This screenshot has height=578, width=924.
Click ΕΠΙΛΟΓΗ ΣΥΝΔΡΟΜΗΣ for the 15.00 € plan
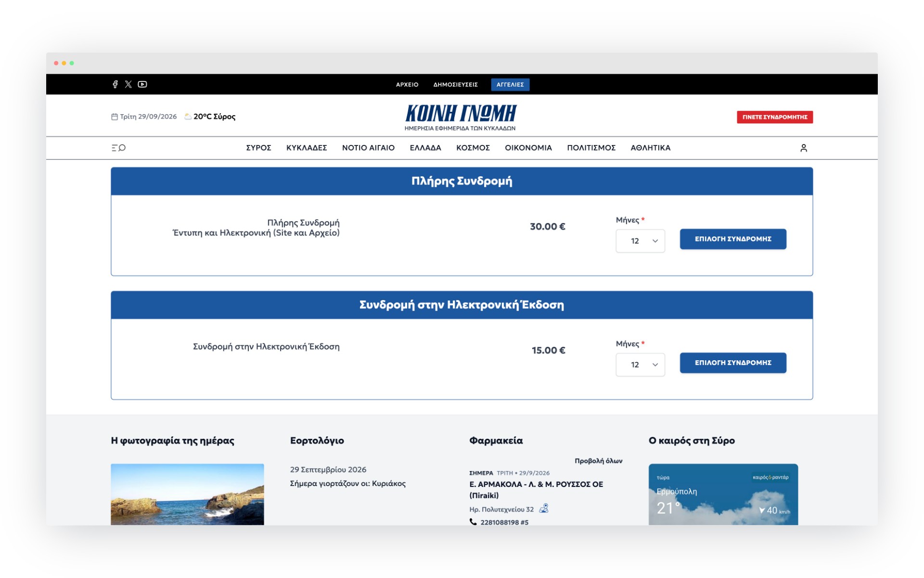(x=733, y=363)
